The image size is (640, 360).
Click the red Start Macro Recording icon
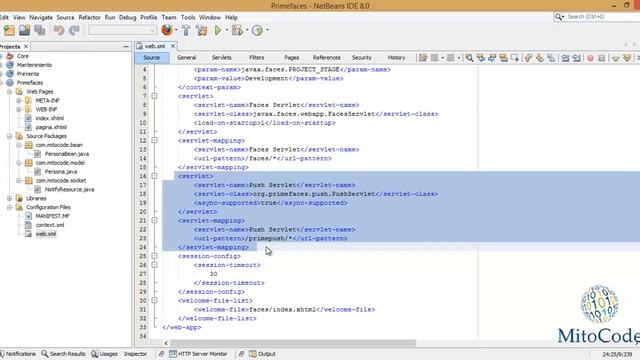pyautogui.click(x=590, y=58)
